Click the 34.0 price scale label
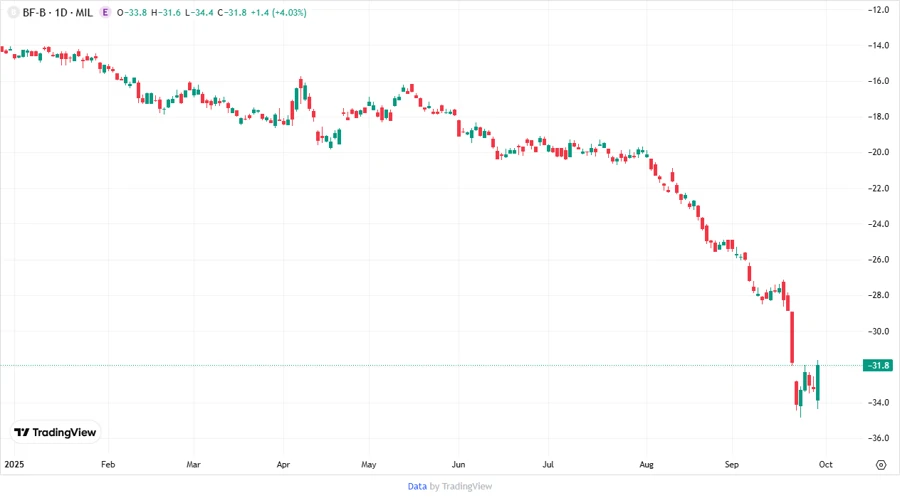The height and width of the screenshot is (498, 900). coord(878,402)
